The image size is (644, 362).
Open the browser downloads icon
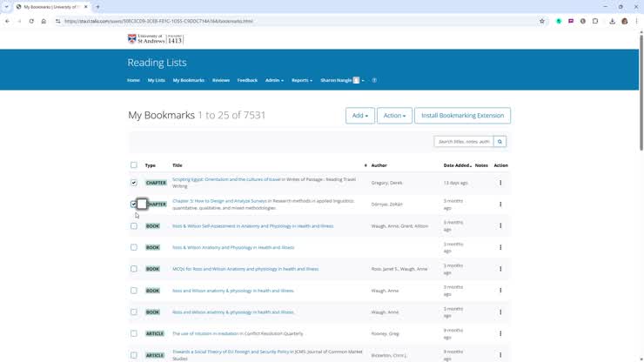(612, 21)
